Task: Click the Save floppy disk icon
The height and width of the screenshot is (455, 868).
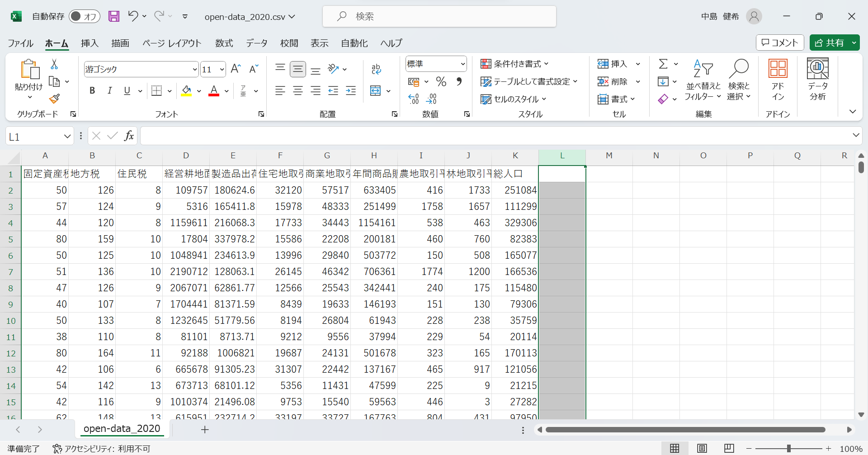Action: (114, 17)
